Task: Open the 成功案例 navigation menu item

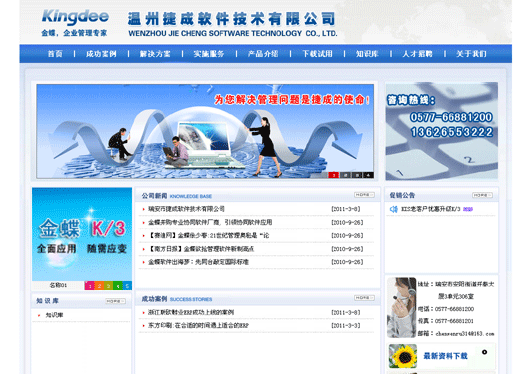Action: (x=101, y=54)
